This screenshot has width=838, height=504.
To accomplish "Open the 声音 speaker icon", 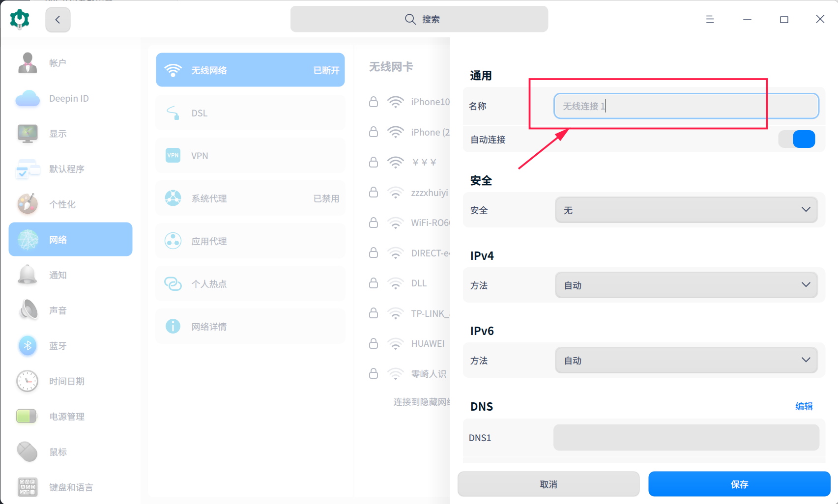I will 28,310.
